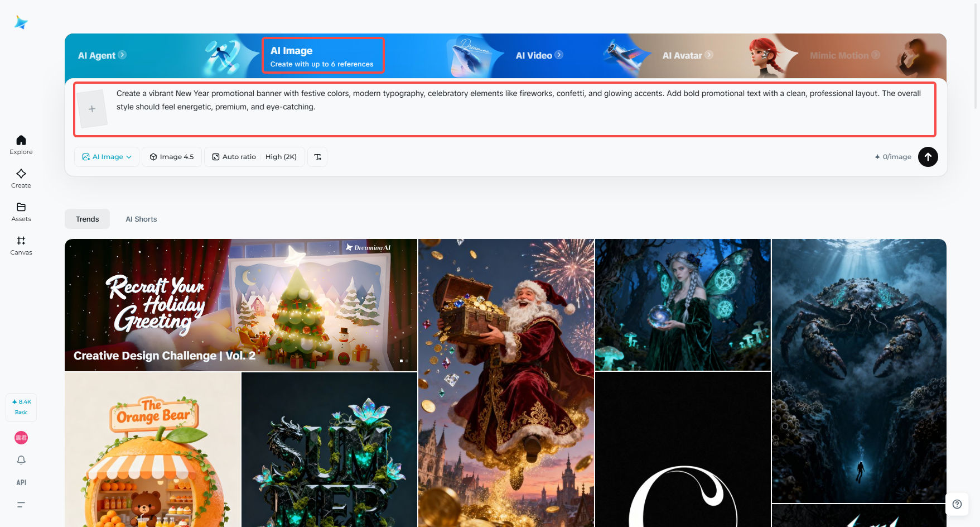
Task: Open the help question mark button
Action: 957,504
